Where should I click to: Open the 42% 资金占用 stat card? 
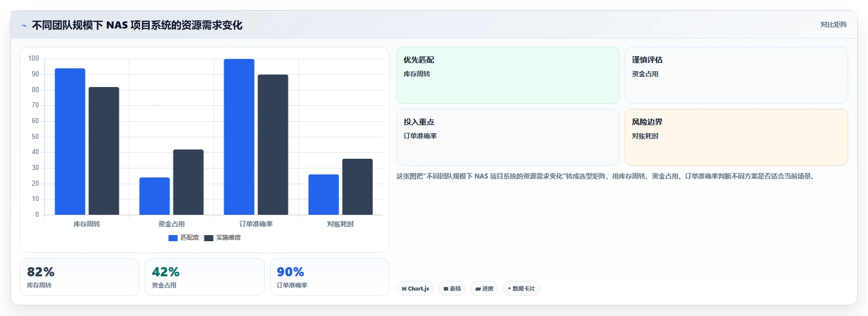(x=205, y=277)
